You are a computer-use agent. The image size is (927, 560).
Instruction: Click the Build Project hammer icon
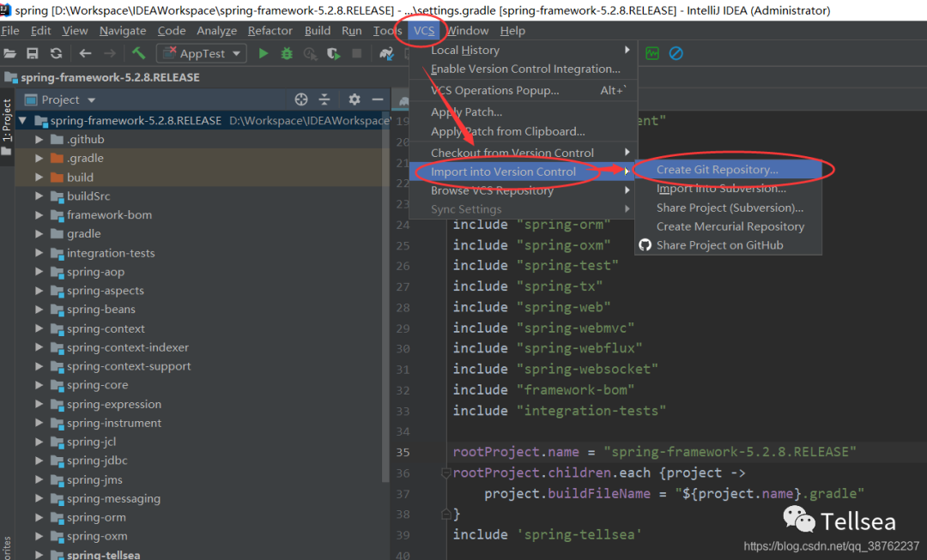[x=138, y=54]
